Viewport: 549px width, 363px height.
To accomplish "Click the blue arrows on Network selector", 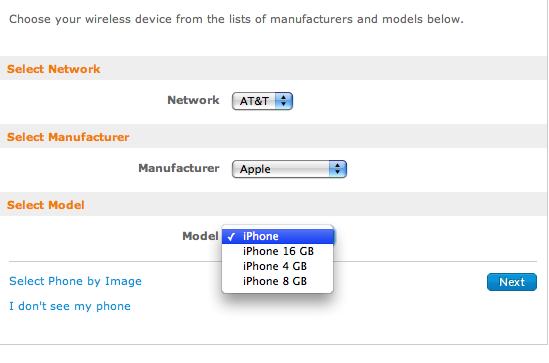I will [x=284, y=101].
